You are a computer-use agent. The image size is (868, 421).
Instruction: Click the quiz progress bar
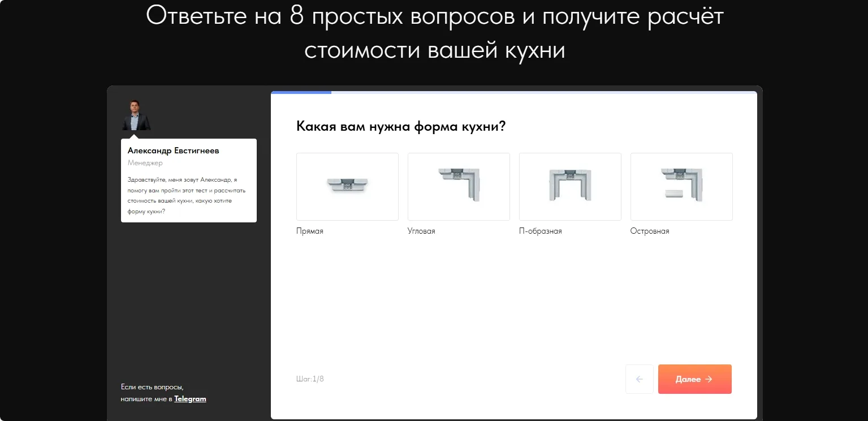(514, 92)
